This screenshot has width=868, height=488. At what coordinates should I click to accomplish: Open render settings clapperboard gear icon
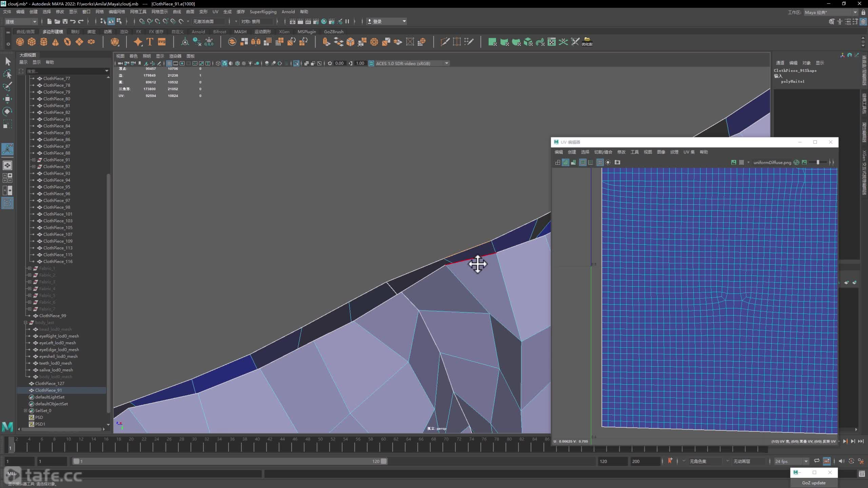click(x=316, y=21)
